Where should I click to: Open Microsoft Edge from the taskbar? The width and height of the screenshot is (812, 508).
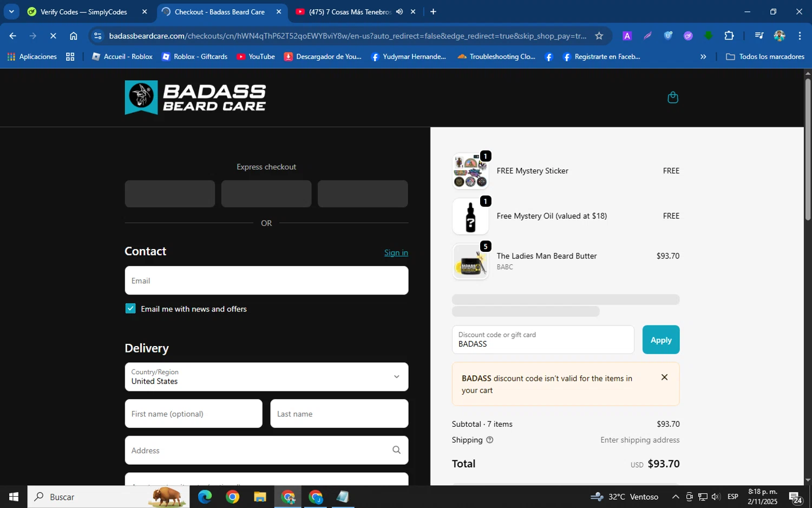pyautogui.click(x=205, y=497)
